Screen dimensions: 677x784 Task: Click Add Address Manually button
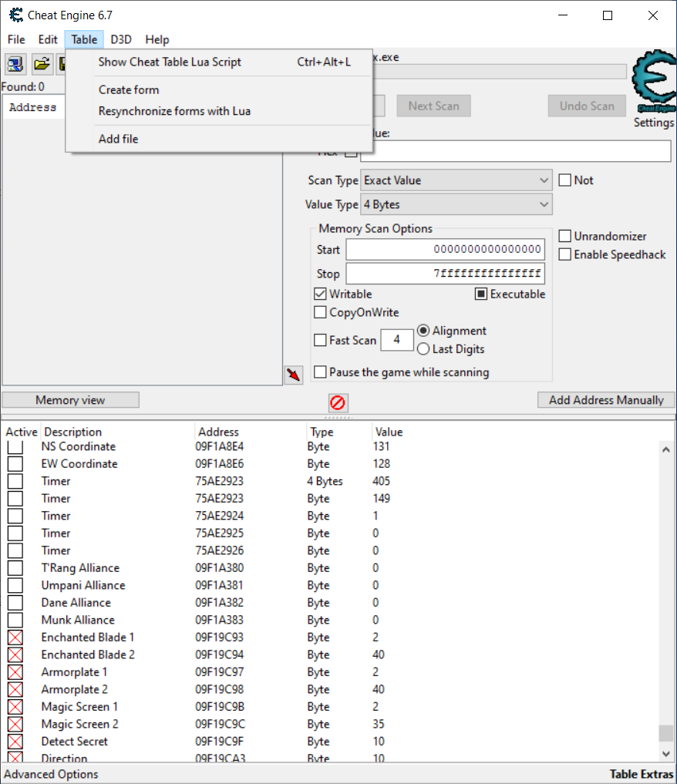(x=606, y=400)
